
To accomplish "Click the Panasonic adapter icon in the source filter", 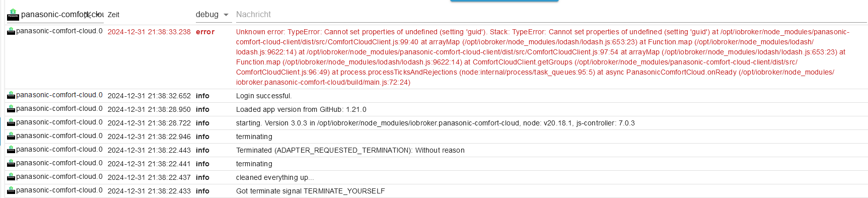I will coord(13,14).
